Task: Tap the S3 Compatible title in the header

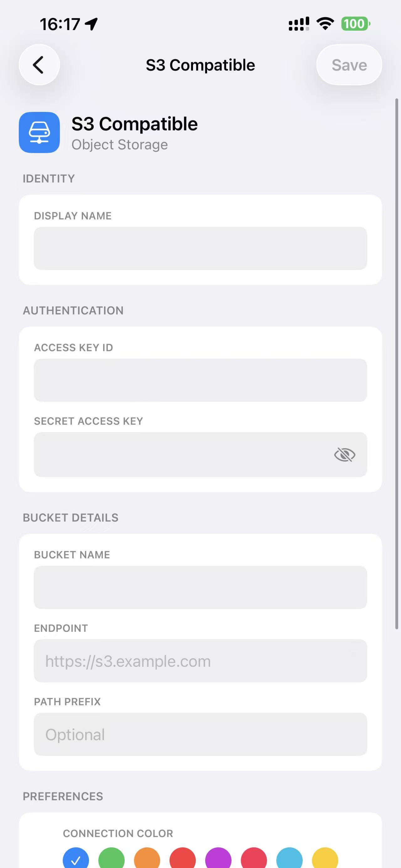Action: click(x=200, y=65)
